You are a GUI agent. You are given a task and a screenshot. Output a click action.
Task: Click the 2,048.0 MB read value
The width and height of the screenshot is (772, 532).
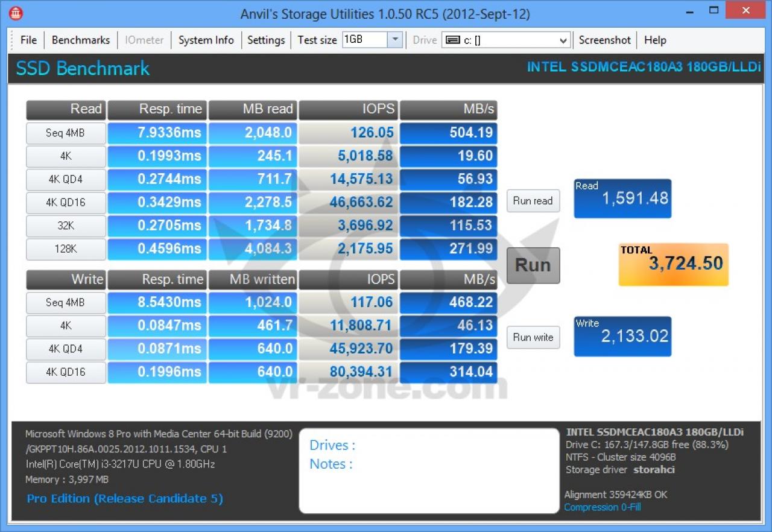(x=252, y=133)
